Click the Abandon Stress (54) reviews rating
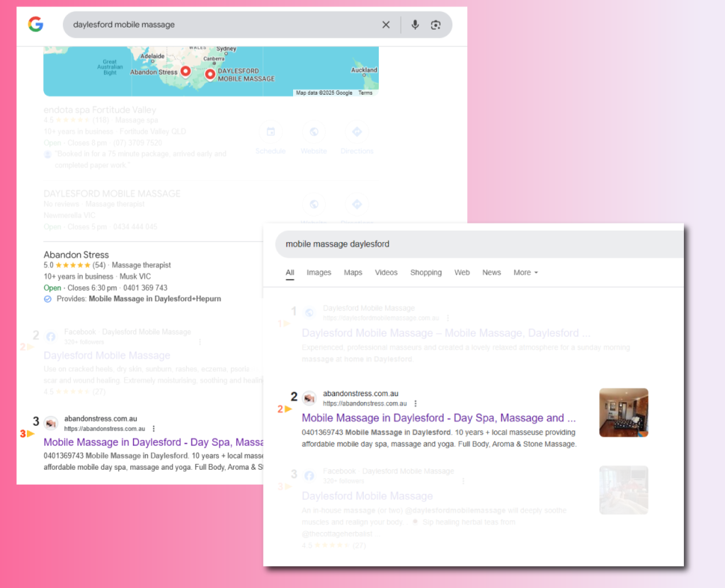The height and width of the screenshot is (588, 725). pos(74,265)
